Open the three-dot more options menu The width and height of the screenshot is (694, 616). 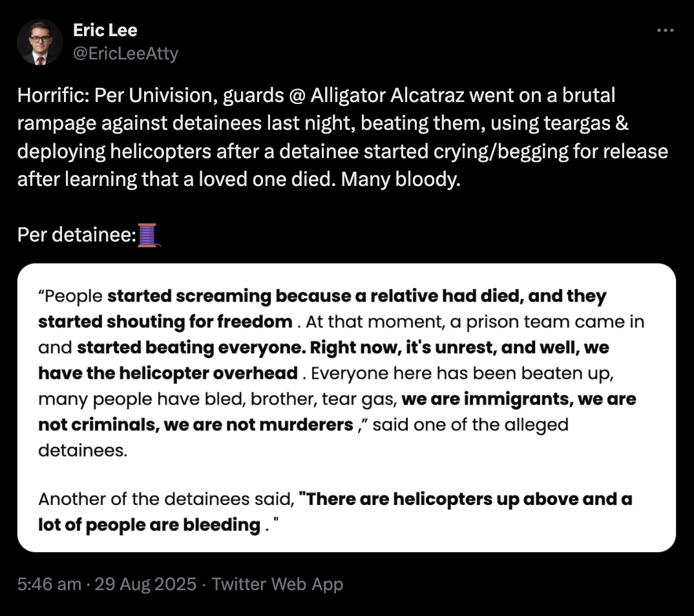(x=665, y=30)
